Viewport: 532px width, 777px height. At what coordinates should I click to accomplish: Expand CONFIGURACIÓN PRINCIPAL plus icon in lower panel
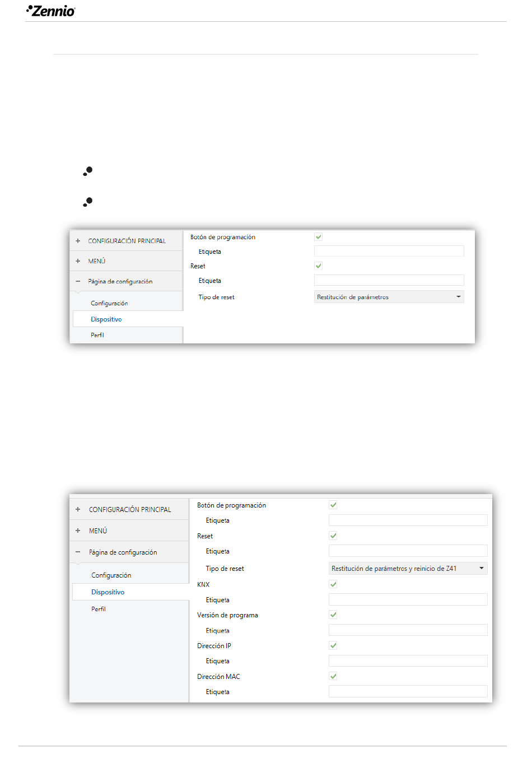[78, 509]
